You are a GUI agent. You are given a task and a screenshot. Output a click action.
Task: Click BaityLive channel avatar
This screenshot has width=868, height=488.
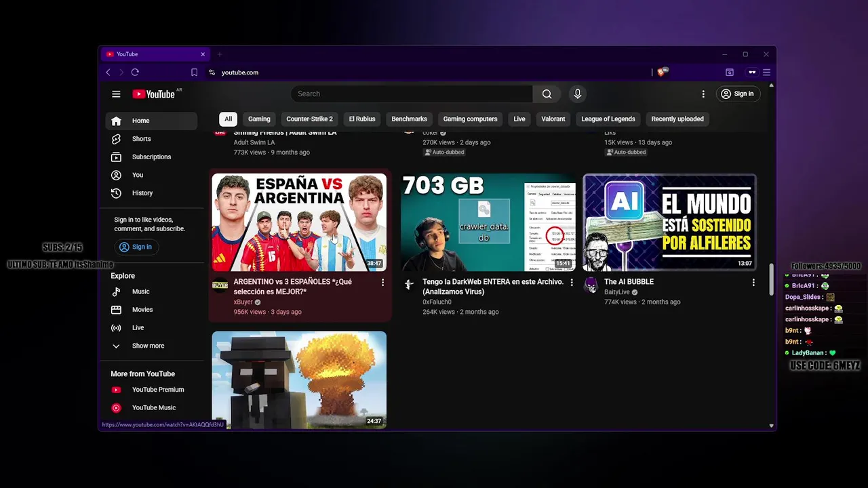(x=591, y=285)
